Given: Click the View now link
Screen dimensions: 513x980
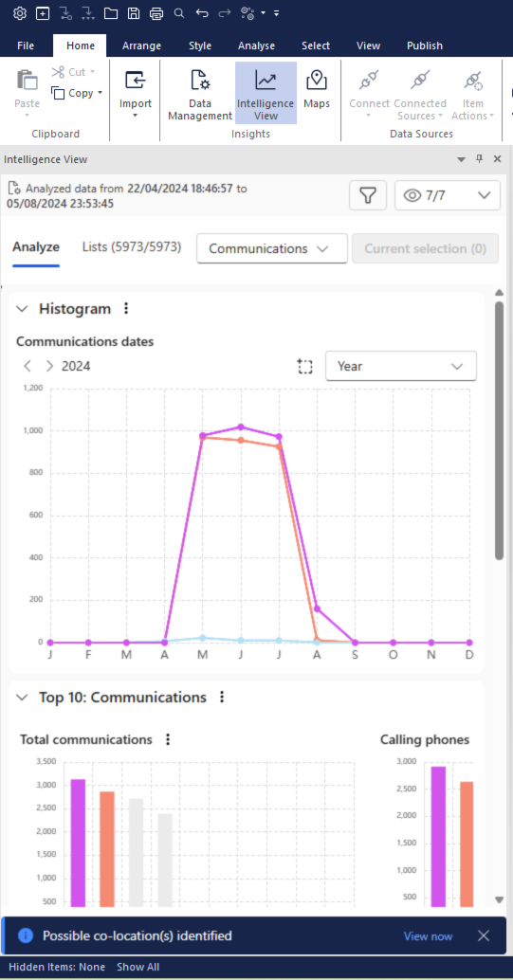Looking at the screenshot, I should (x=428, y=935).
